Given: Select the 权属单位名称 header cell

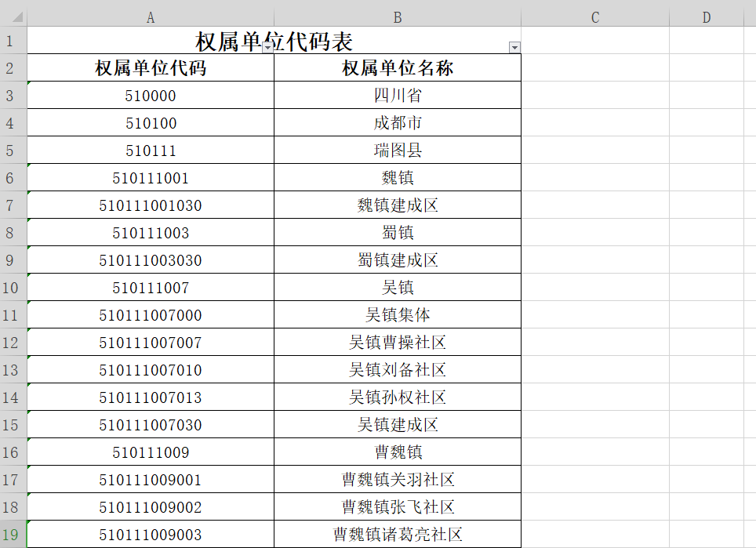Looking at the screenshot, I should [398, 68].
